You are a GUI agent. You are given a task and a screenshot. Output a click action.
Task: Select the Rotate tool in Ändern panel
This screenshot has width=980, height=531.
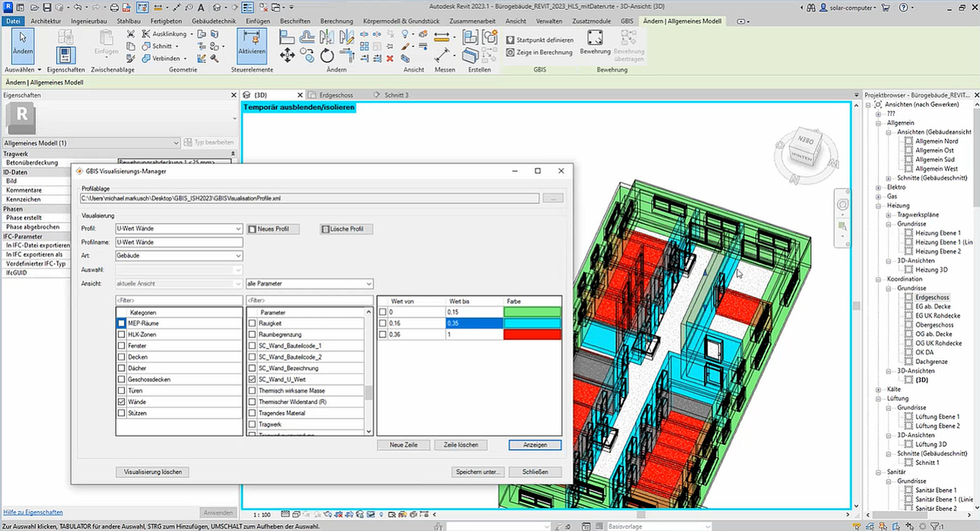pos(327,57)
